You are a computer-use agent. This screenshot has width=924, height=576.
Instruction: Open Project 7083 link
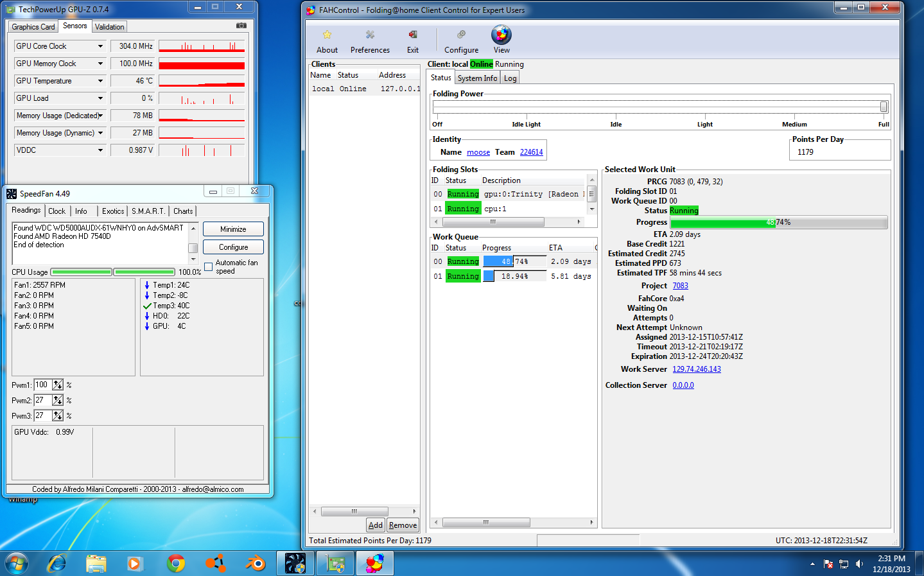coord(680,286)
